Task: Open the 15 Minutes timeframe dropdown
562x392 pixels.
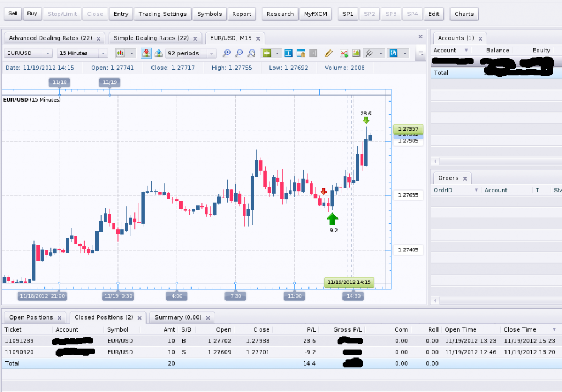Action: tap(83, 53)
